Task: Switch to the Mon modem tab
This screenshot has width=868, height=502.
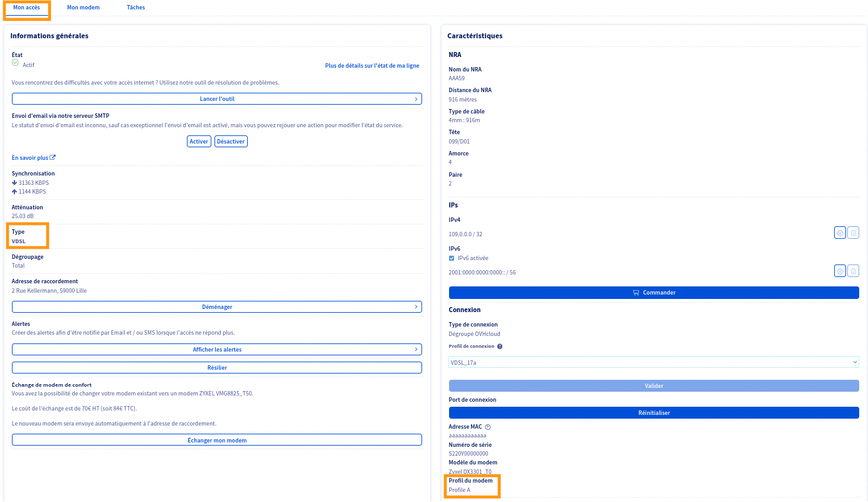Action: (x=83, y=7)
